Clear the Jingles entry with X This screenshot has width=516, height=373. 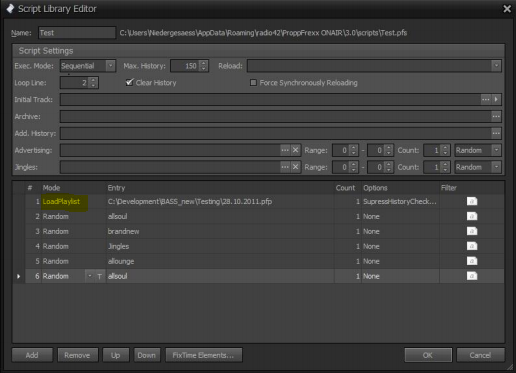point(295,167)
